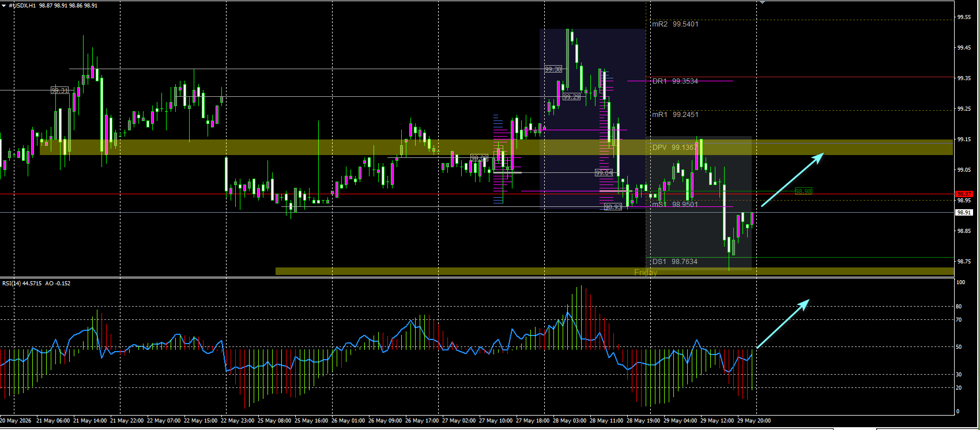Click the 70 level on RSI scale

click(959, 320)
